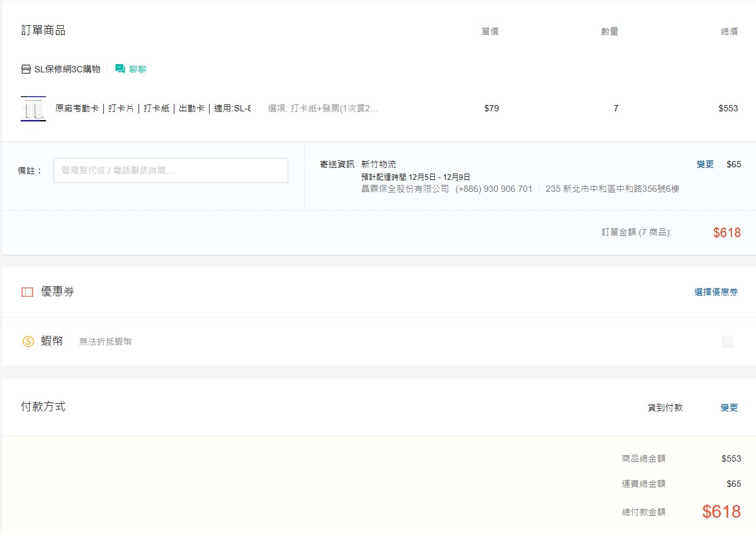756x534 pixels.
Task: Click the product option text 選項: 打卡紙+發票
Action: click(323, 108)
